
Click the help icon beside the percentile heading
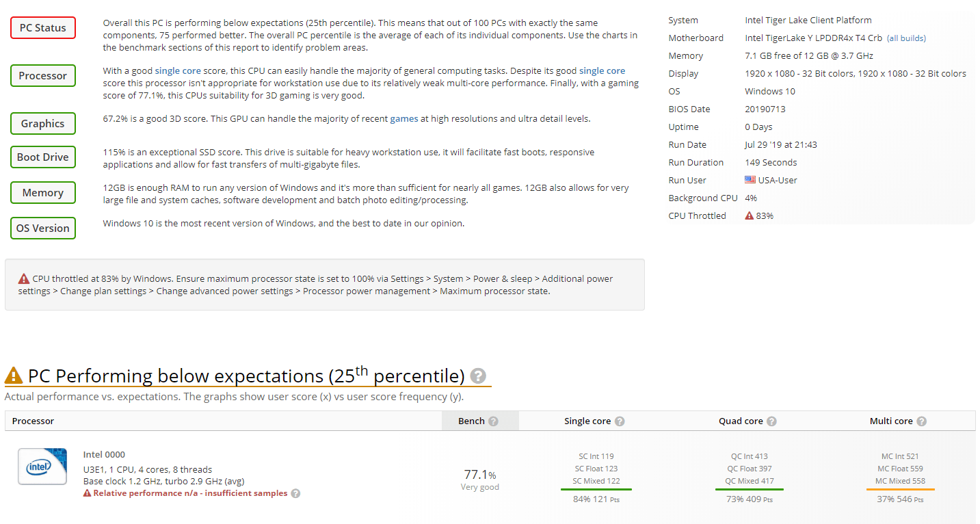(x=479, y=376)
